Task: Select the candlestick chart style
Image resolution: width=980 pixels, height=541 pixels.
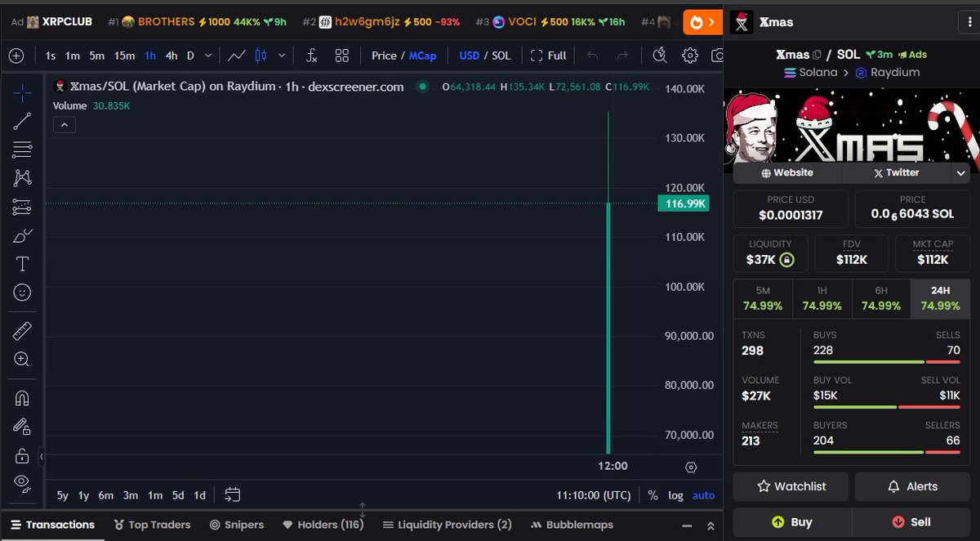Action: tap(261, 56)
